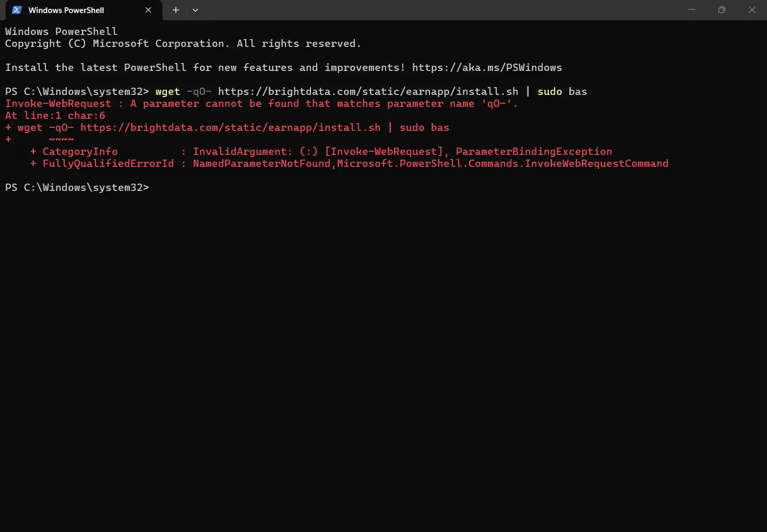The width and height of the screenshot is (767, 532).
Task: Click 'NamedParameterNotFound' error text
Action: tap(261, 164)
